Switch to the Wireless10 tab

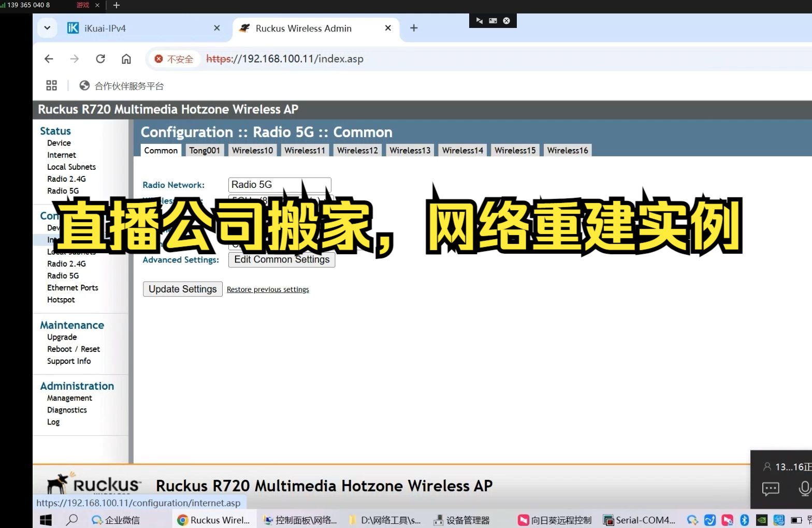(252, 150)
